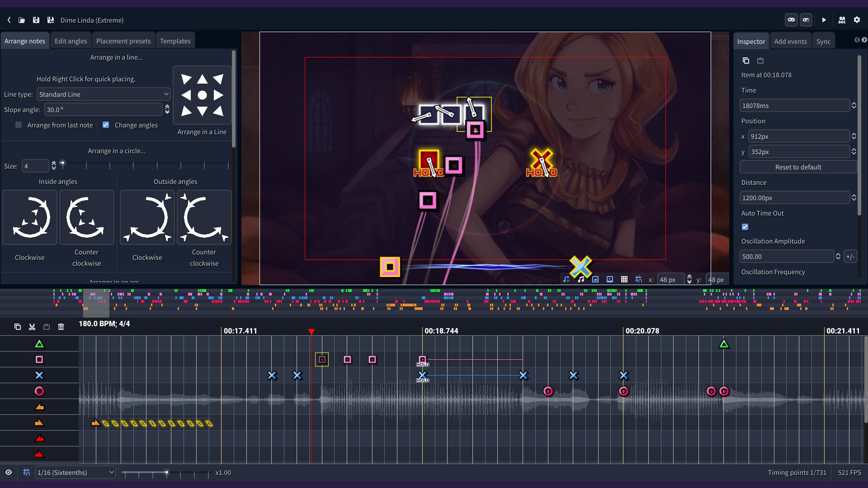Image resolution: width=868 pixels, height=488 pixels.
Task: Click the circle Size slider handle
Action: coord(62,163)
